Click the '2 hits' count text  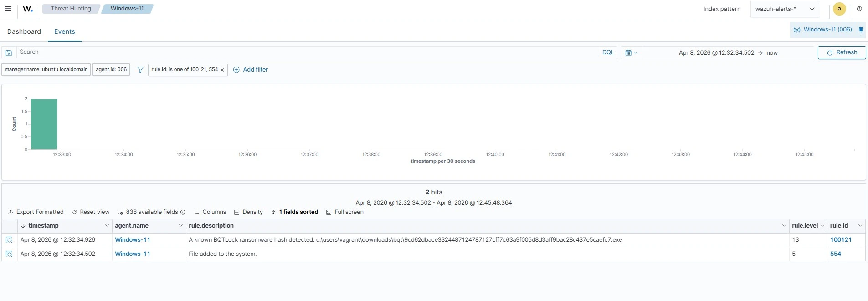click(x=434, y=192)
